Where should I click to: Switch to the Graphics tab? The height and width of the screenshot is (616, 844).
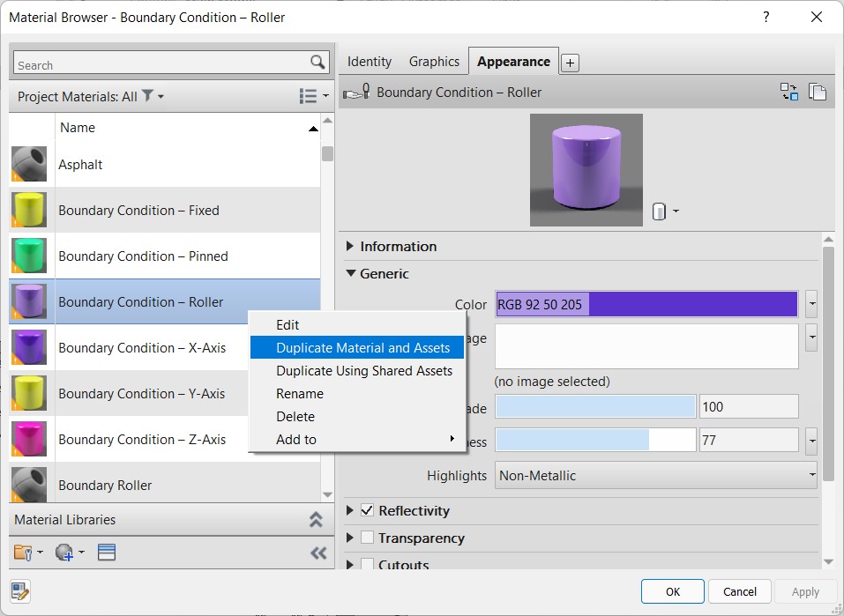point(435,62)
